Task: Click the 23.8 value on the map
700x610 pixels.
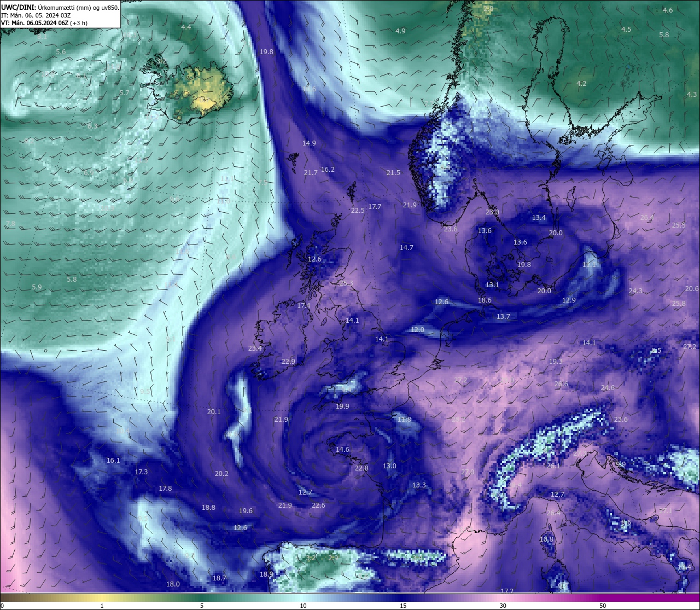Action: [451, 229]
